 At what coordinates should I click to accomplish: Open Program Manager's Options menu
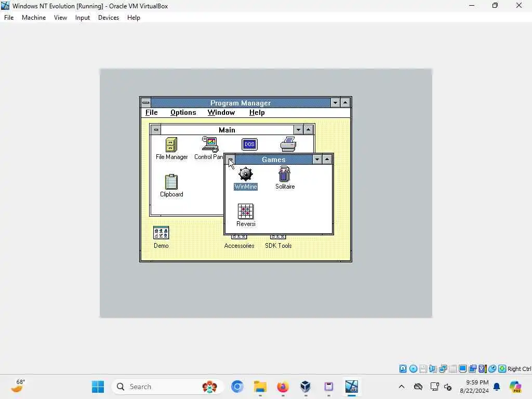point(183,113)
